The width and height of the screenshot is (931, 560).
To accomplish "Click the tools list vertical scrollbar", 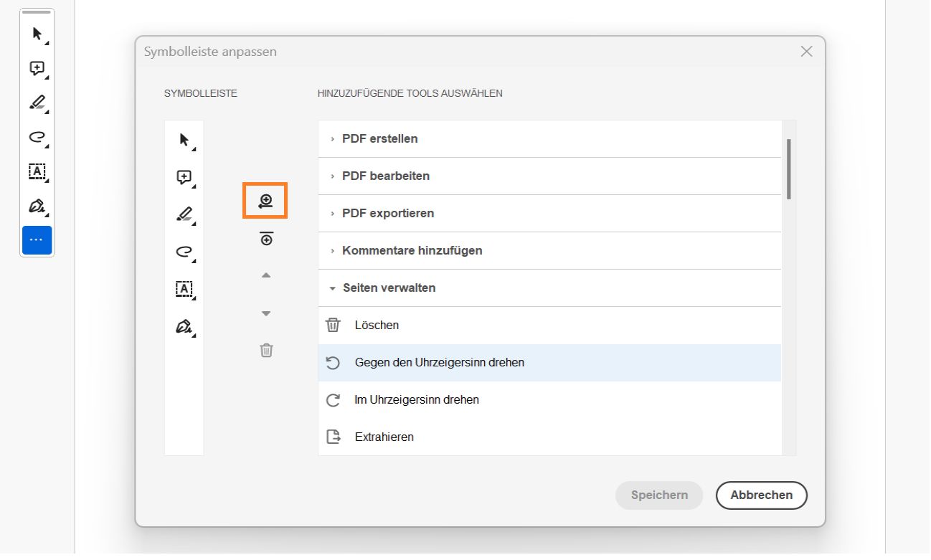I will point(789,169).
